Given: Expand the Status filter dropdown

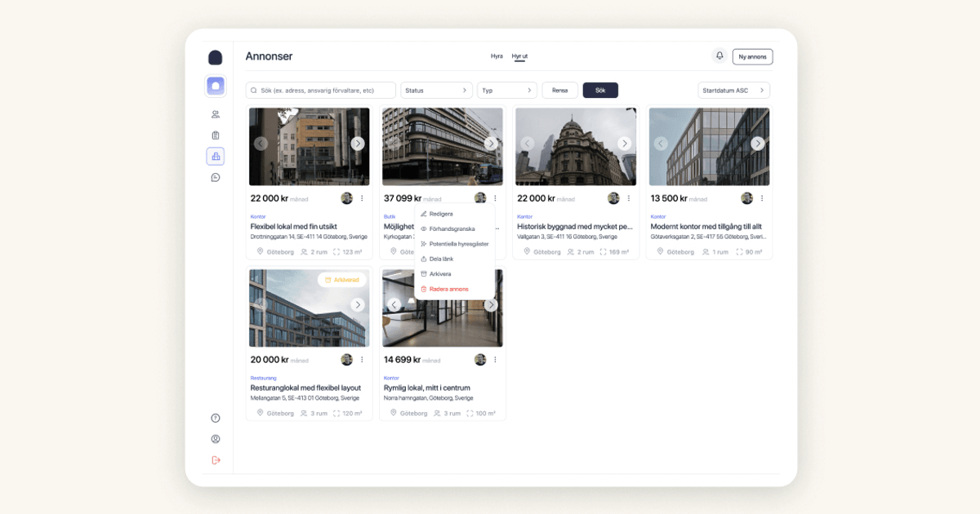Looking at the screenshot, I should pos(436,91).
